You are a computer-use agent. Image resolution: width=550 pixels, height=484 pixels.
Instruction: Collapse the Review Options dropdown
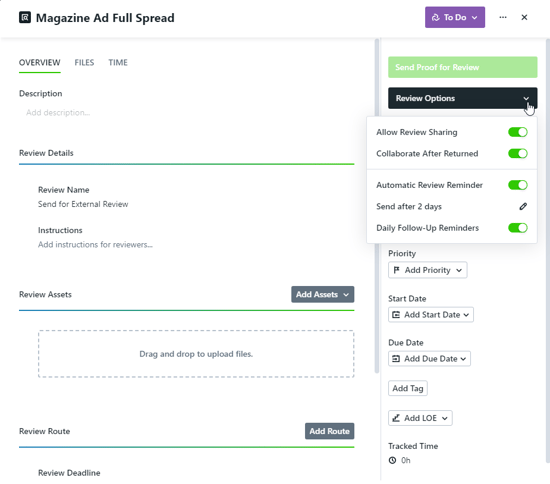[462, 98]
